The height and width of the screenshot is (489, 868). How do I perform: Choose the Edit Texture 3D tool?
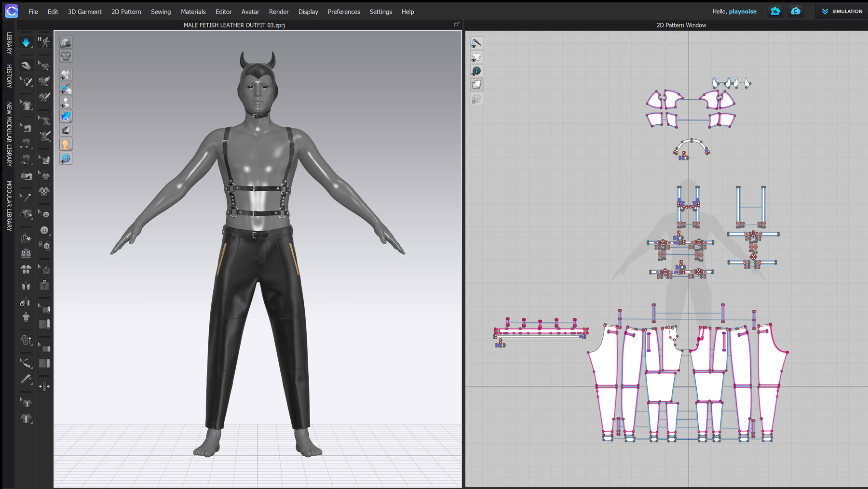click(x=44, y=159)
